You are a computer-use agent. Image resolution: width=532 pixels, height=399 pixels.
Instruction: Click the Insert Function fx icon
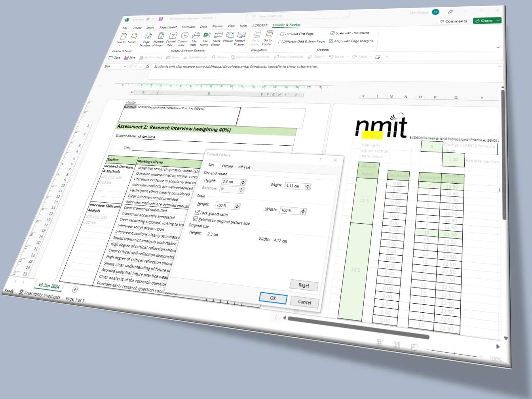(148, 66)
